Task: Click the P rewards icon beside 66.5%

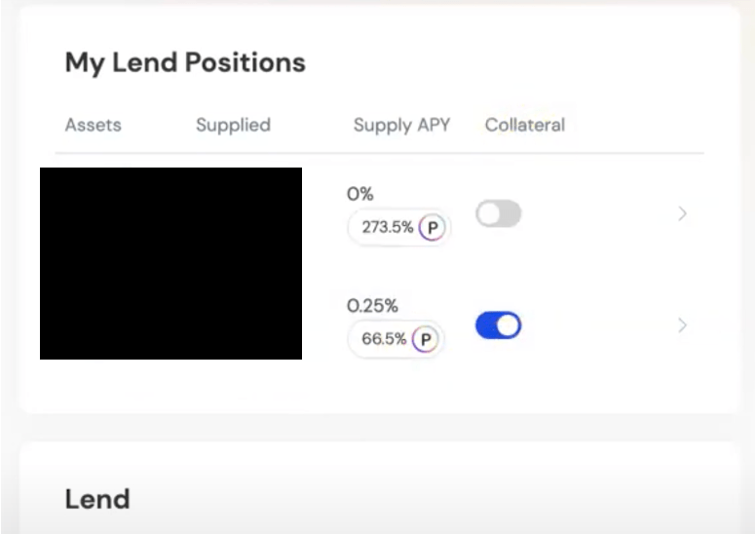Action: pyautogui.click(x=425, y=340)
